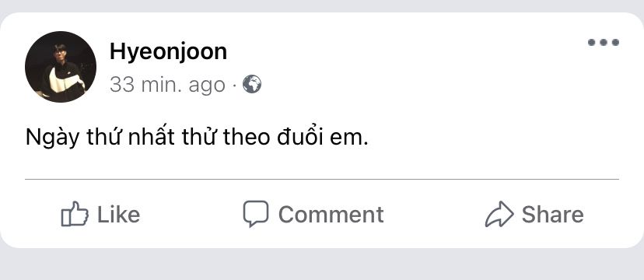644x280 pixels.
Task: Click the middle dot of the options menu
Action: [604, 42]
